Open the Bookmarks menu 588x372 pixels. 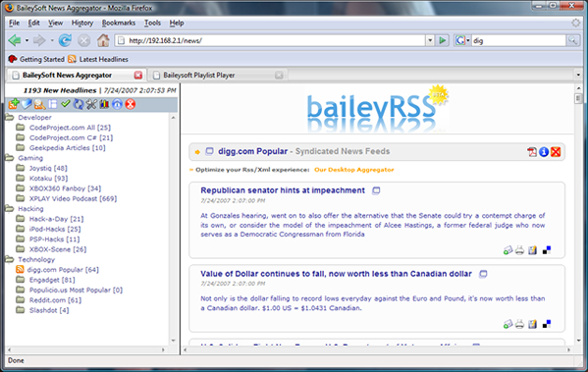point(119,23)
